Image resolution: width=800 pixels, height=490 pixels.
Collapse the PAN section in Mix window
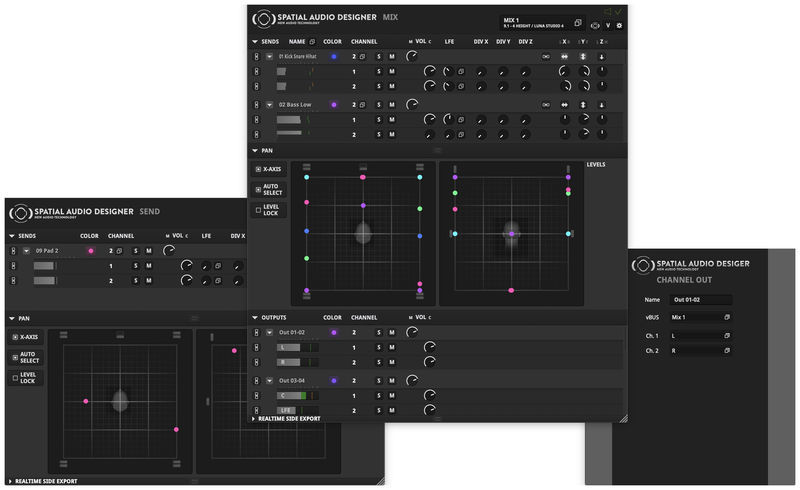tap(255, 151)
